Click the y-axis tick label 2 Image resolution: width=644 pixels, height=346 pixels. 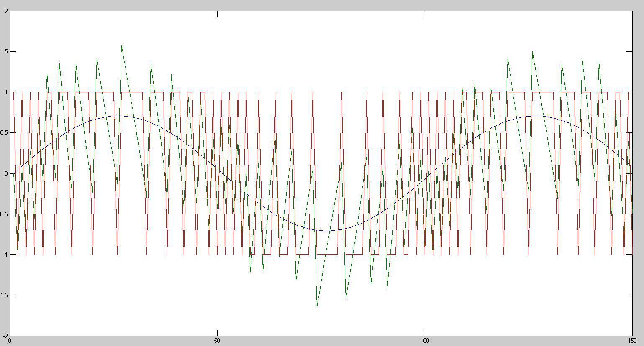click(6, 11)
